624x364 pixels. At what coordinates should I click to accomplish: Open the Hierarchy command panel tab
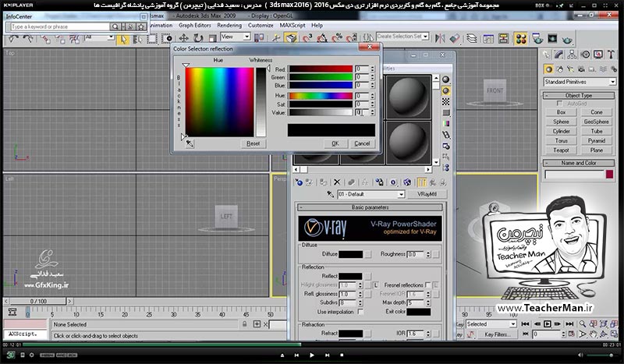pyautogui.click(x=572, y=55)
